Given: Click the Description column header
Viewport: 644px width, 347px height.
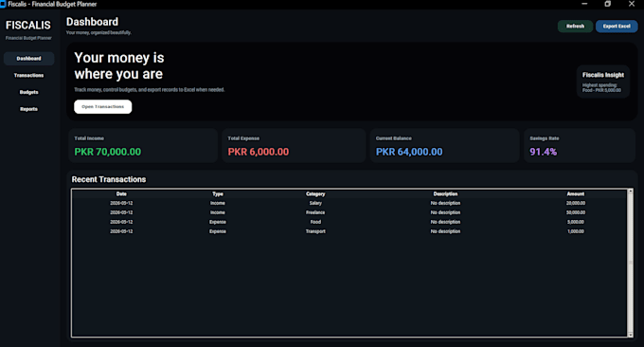Looking at the screenshot, I should coord(445,193).
